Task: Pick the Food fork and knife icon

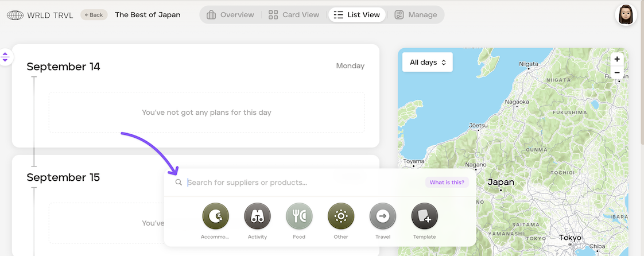Action: click(x=299, y=216)
